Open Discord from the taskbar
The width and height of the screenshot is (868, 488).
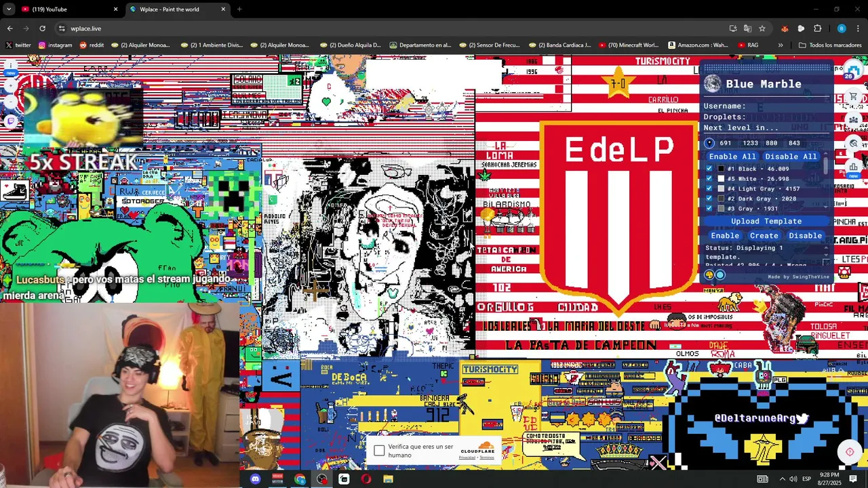(x=255, y=479)
